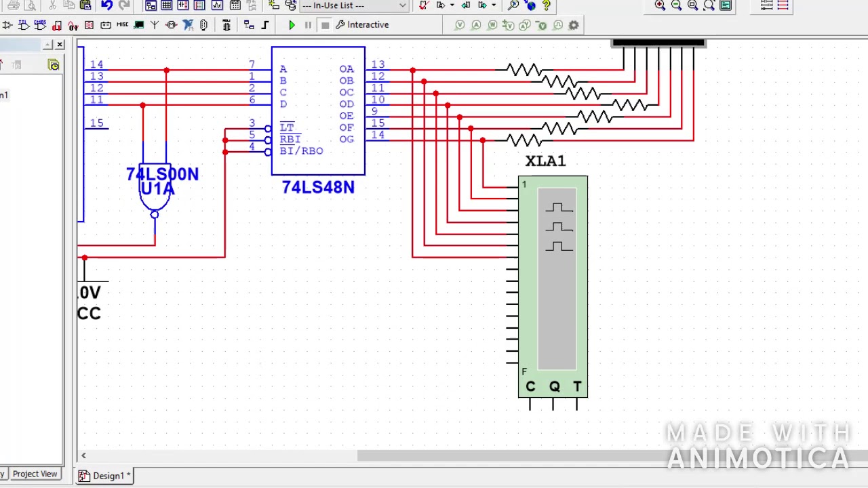Open Multisim Help question mark

(546, 5)
